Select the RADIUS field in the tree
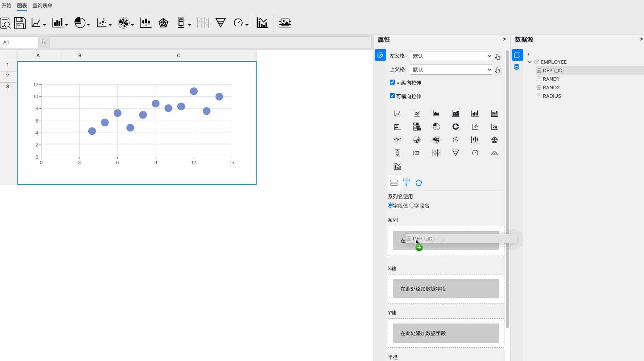This screenshot has height=361, width=644. (552, 96)
